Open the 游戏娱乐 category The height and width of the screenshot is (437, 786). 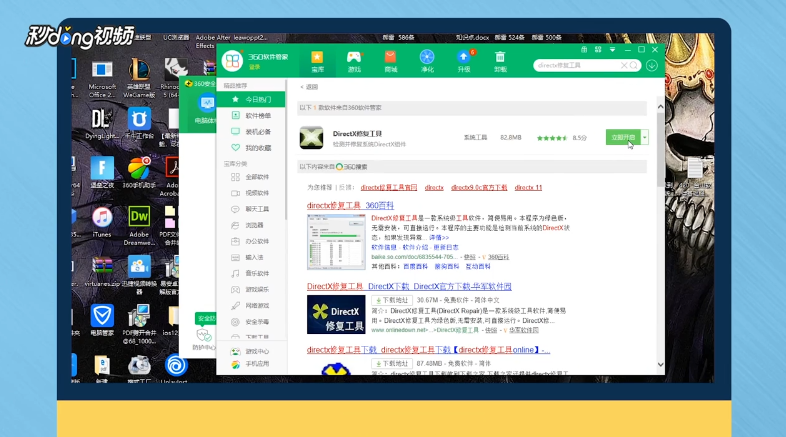251,290
